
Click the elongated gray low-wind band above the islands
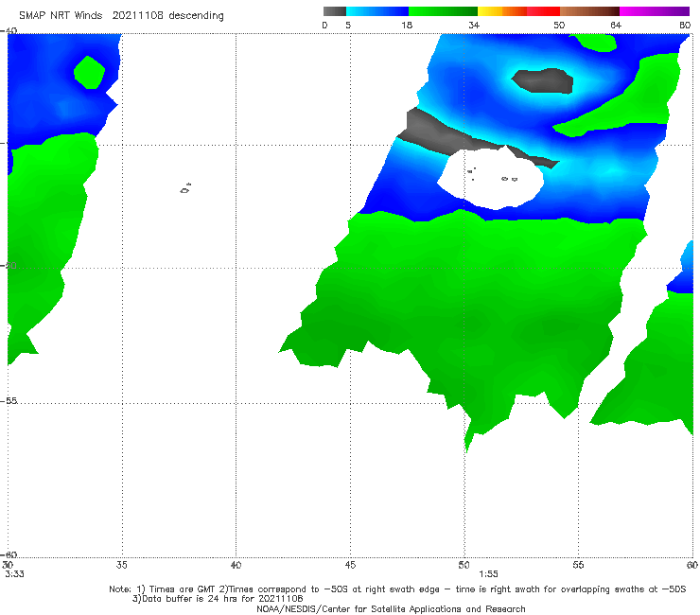(451, 136)
